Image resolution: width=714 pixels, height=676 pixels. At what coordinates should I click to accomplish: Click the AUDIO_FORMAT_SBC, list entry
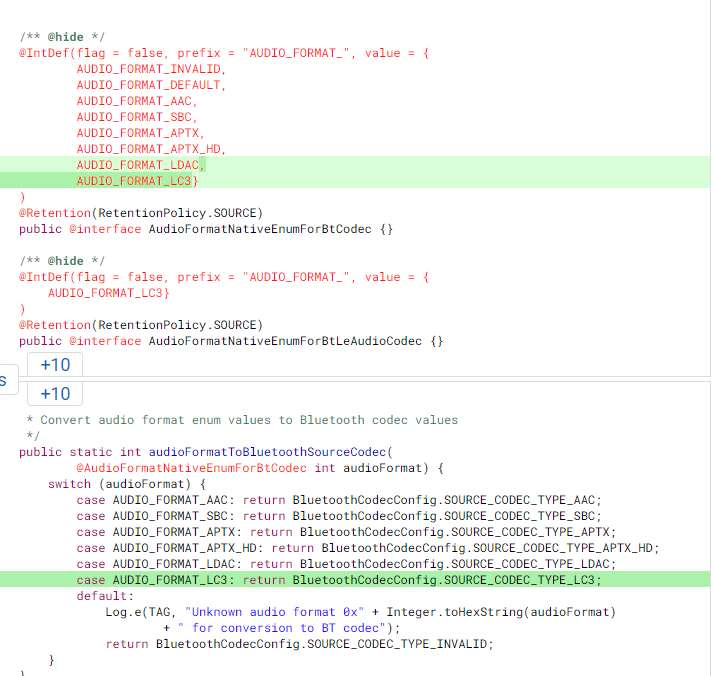(137, 117)
